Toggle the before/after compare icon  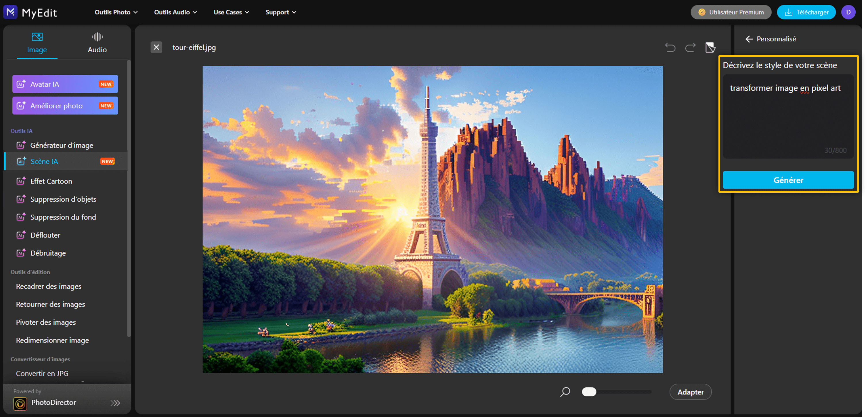coord(710,47)
